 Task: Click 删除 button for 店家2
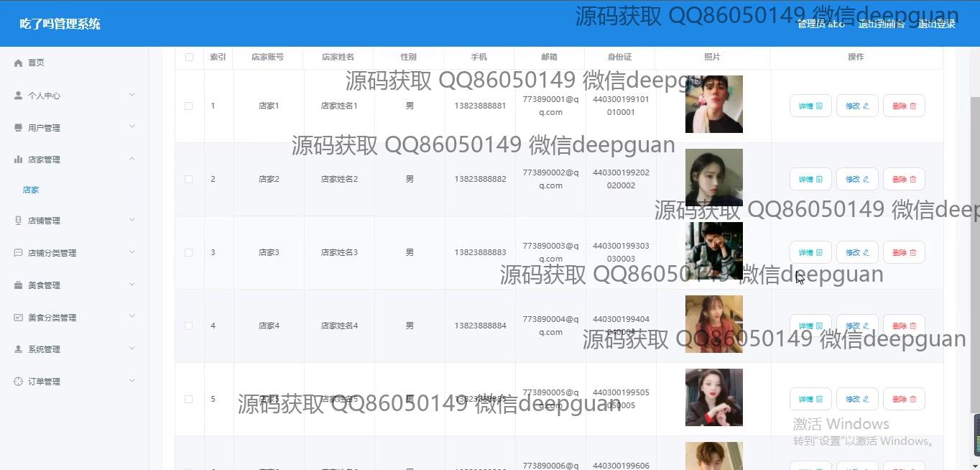point(904,179)
